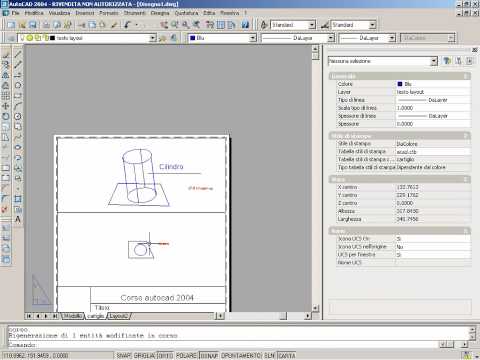Select the Zoom Window tool
Screen dimensions: 480x360
pos(185,25)
